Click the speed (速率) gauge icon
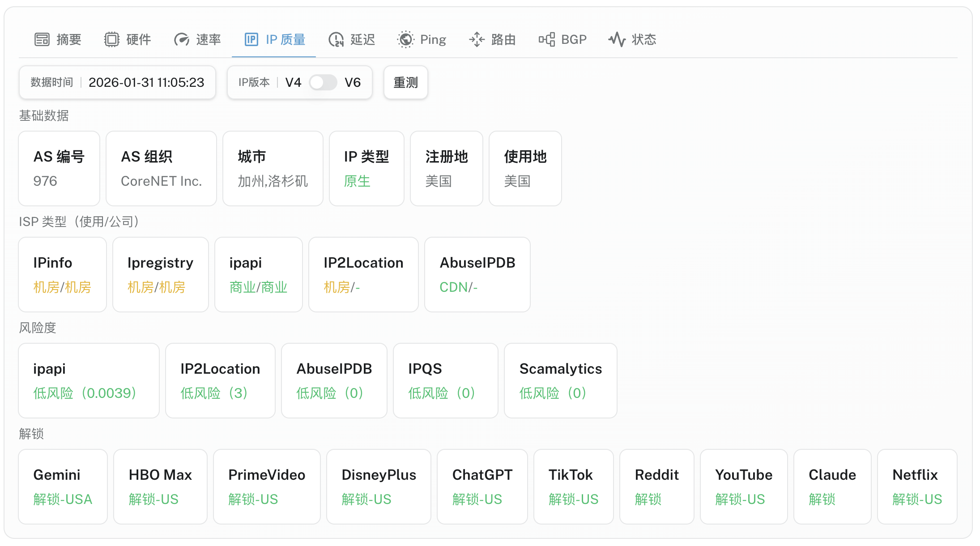The width and height of the screenshot is (980, 546). coord(182,39)
